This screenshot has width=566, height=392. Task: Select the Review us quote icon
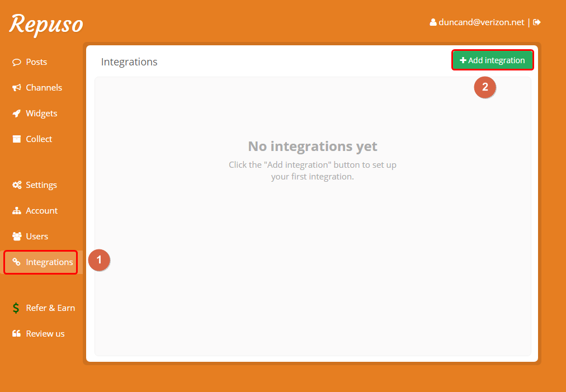click(17, 334)
